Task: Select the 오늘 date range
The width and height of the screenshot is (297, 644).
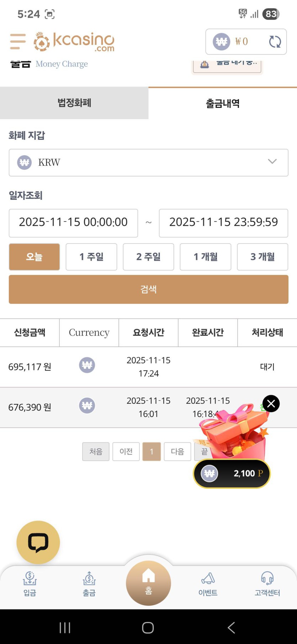Action: coord(34,257)
